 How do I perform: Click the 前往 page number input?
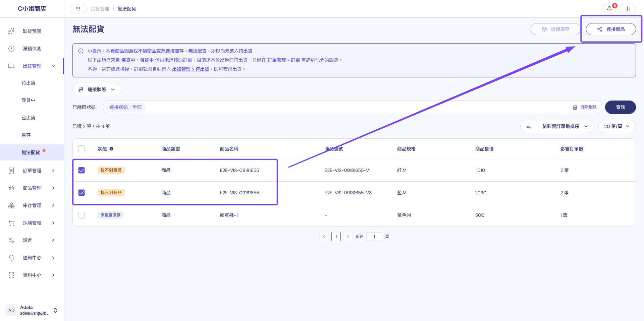point(374,237)
